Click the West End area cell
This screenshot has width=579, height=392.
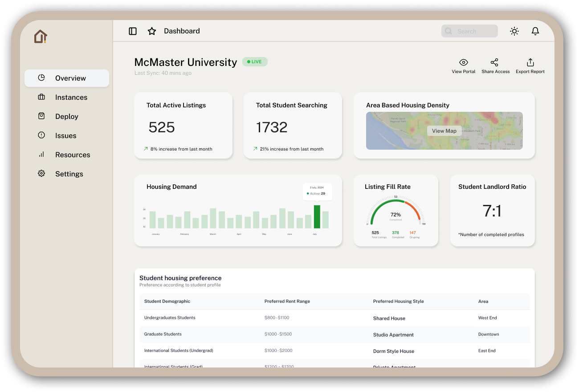(488, 318)
